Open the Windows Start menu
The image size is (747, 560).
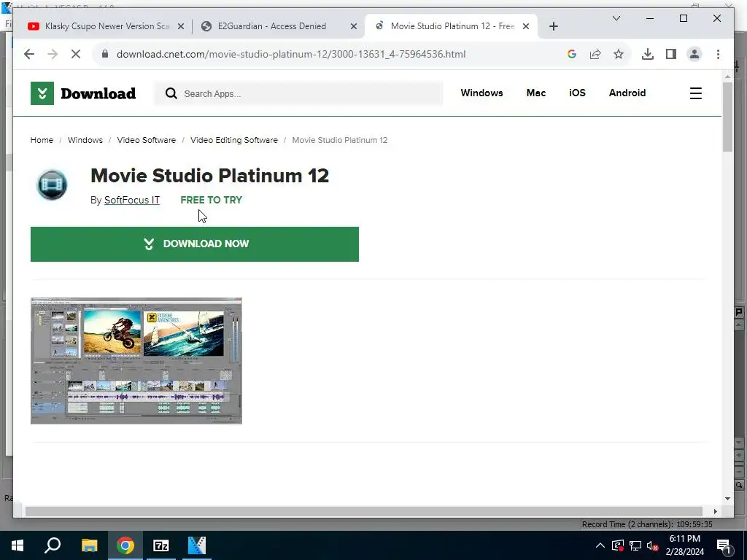tap(18, 545)
